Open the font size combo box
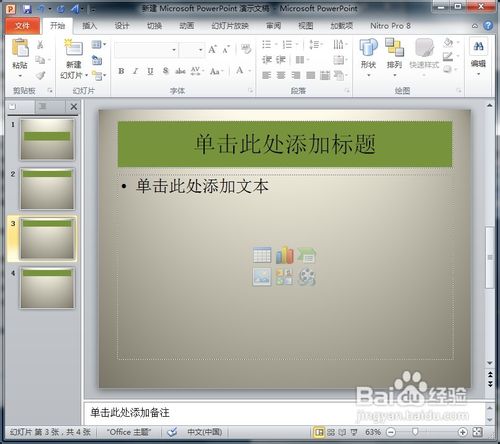 coord(192,50)
